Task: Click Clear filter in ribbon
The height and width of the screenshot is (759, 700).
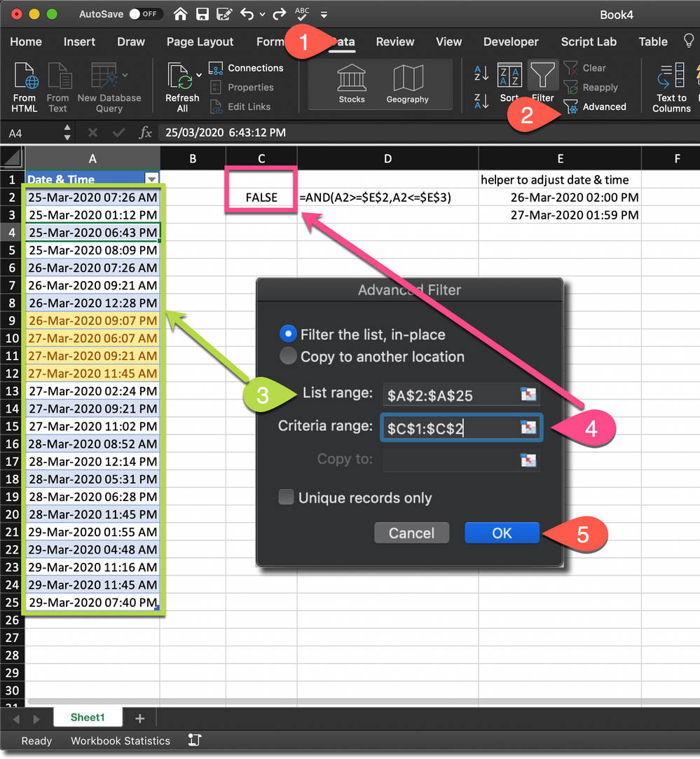Action: [x=585, y=68]
